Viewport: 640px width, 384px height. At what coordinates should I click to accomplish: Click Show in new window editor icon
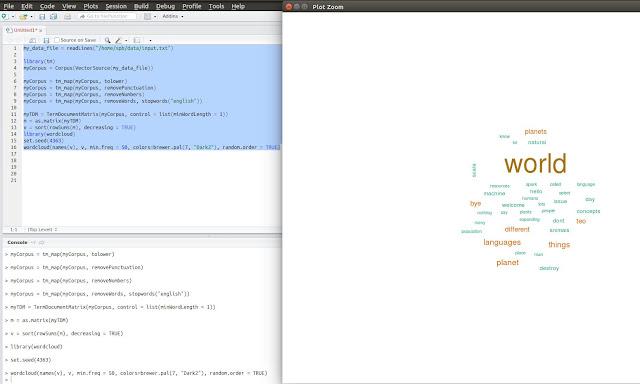click(x=33, y=40)
